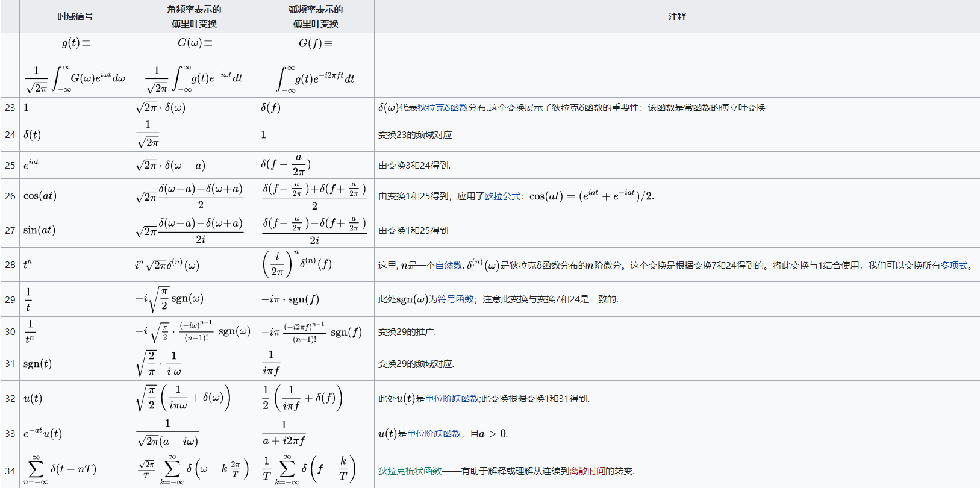Follow the 多项式 link in row 28
980x488 pixels.
[954, 265]
